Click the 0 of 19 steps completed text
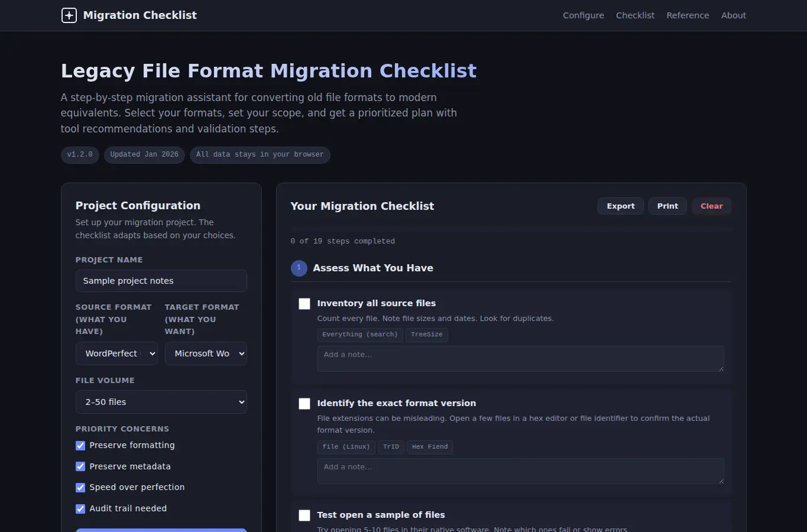This screenshot has height=532, width=807. 343,241
